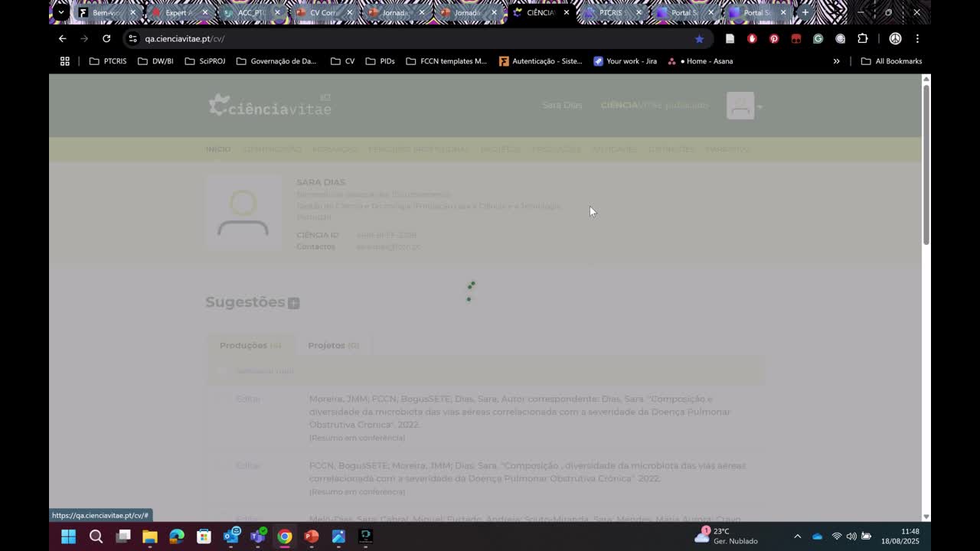Screen dimensions: 980x551
Task: Open PowerPoint from the taskbar
Action: point(312,536)
